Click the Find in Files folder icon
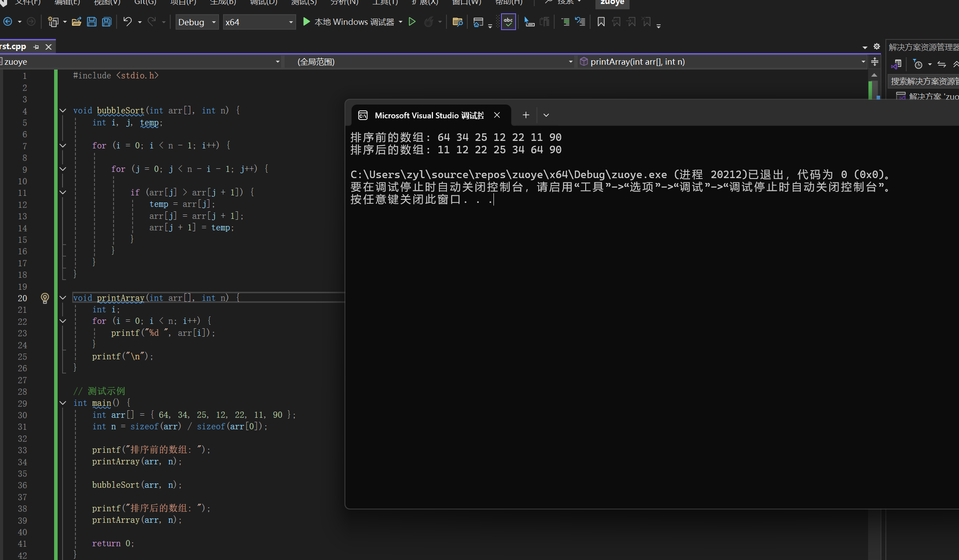The height and width of the screenshot is (560, 959). (x=457, y=22)
